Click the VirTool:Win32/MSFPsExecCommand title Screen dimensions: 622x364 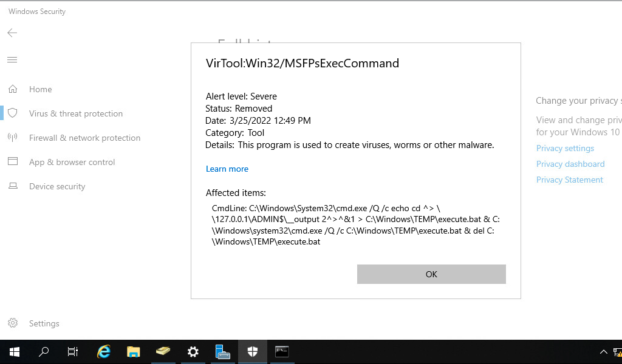point(302,63)
